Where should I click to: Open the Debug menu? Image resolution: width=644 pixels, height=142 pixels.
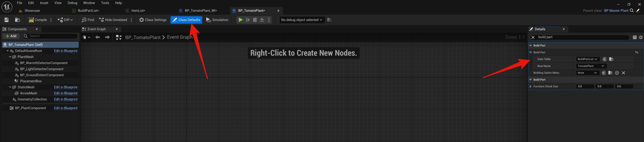[72, 3]
